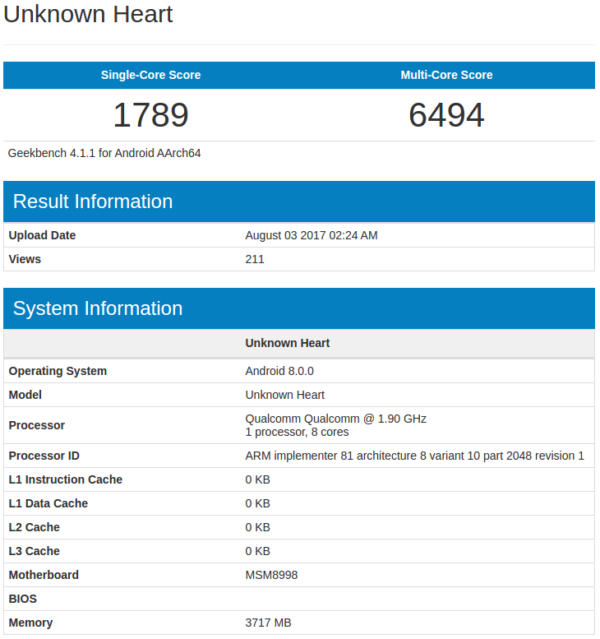Select the Single-Core Score header
The height and width of the screenshot is (639, 600).
pos(150,75)
